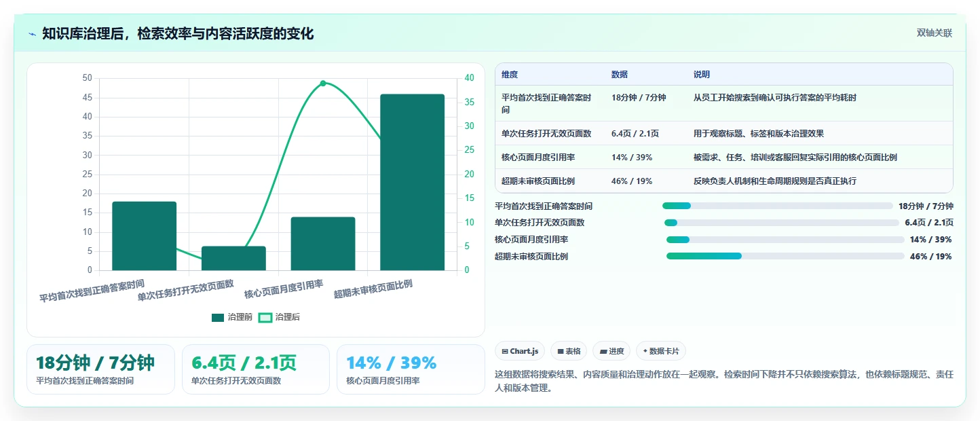980x421 pixels.
Task: Click the 单次任务打开无效页面数 bar in chart
Action: (x=233, y=259)
